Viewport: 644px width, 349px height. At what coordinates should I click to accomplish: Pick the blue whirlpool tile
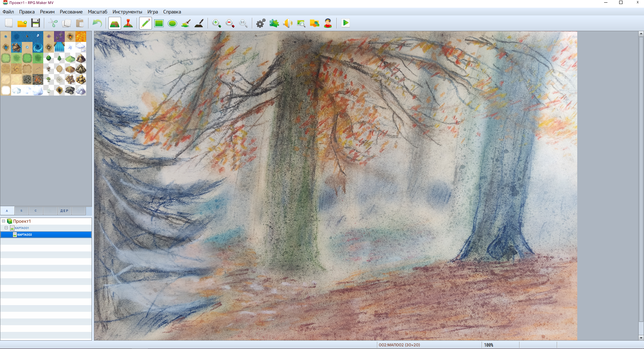pyautogui.click(x=38, y=47)
